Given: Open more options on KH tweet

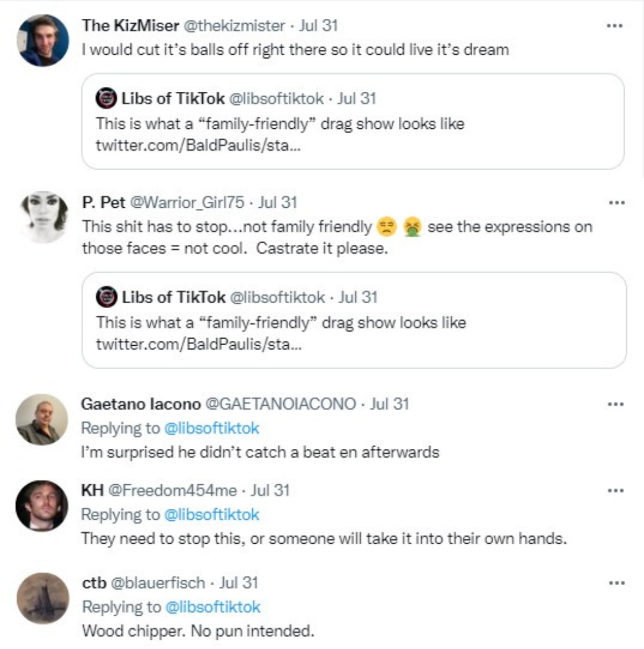Looking at the screenshot, I should (x=616, y=491).
